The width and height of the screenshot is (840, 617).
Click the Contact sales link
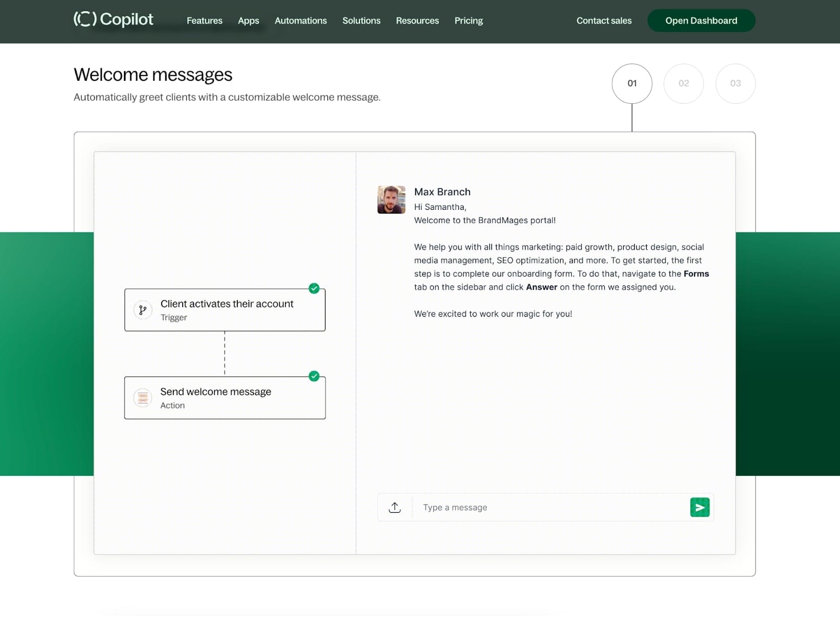[604, 20]
